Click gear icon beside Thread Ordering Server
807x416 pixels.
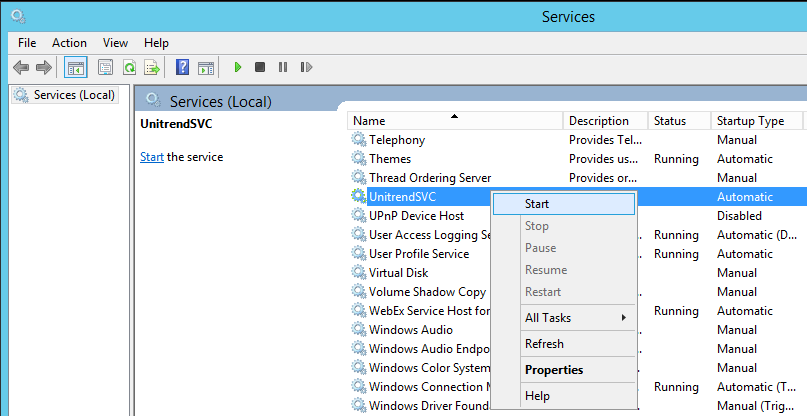click(359, 178)
